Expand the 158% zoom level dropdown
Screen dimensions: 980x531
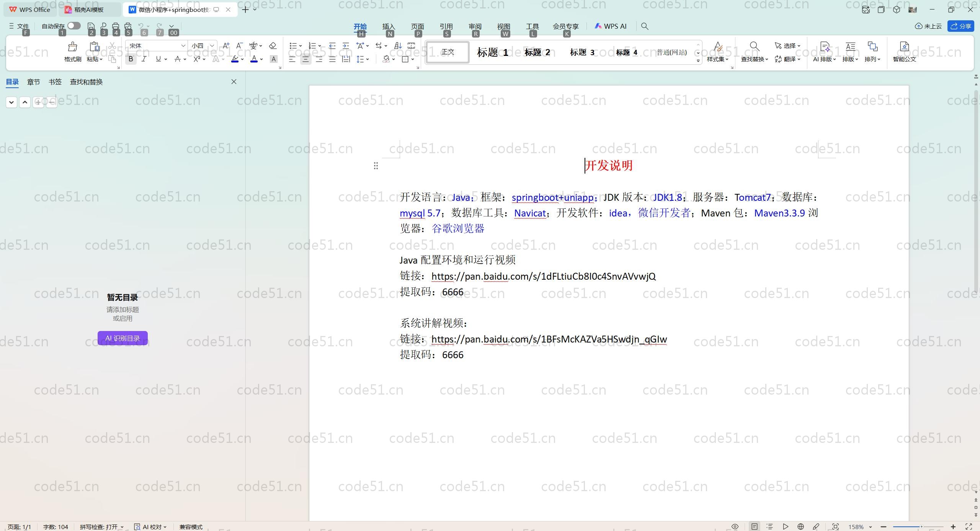[x=871, y=527]
